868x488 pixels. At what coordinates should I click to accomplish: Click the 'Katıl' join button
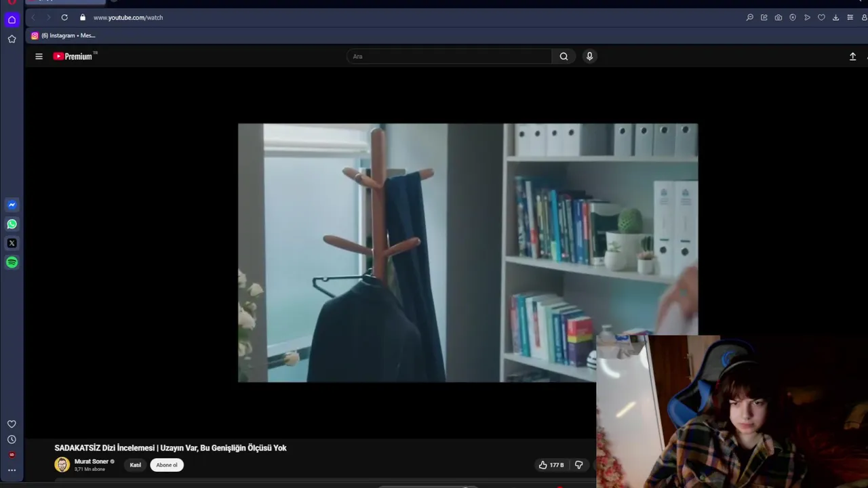[x=136, y=465]
